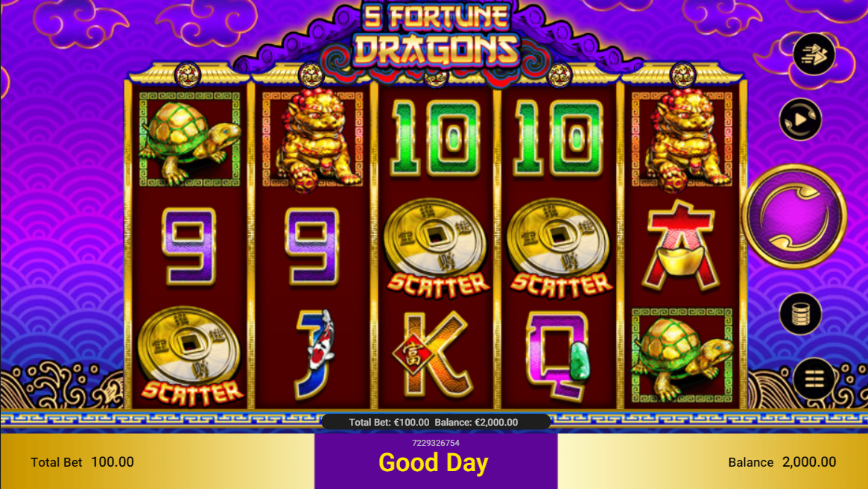Click the scatter coin on reel four
The width and height of the screenshot is (868, 489).
pyautogui.click(x=559, y=249)
